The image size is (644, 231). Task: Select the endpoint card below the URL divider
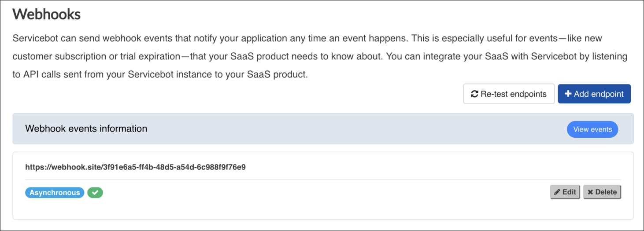[308, 207]
